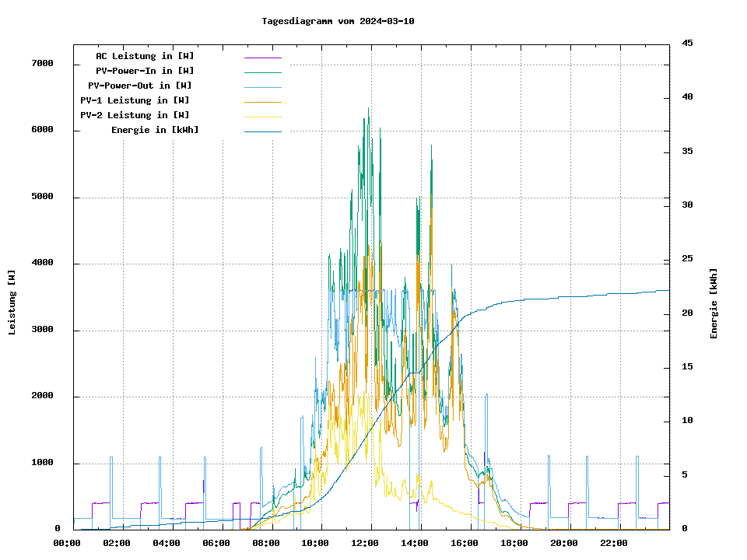This screenshot has height=560, width=747.
Task: Pick the PV-1 Leistung legend label
Action: [x=135, y=100]
